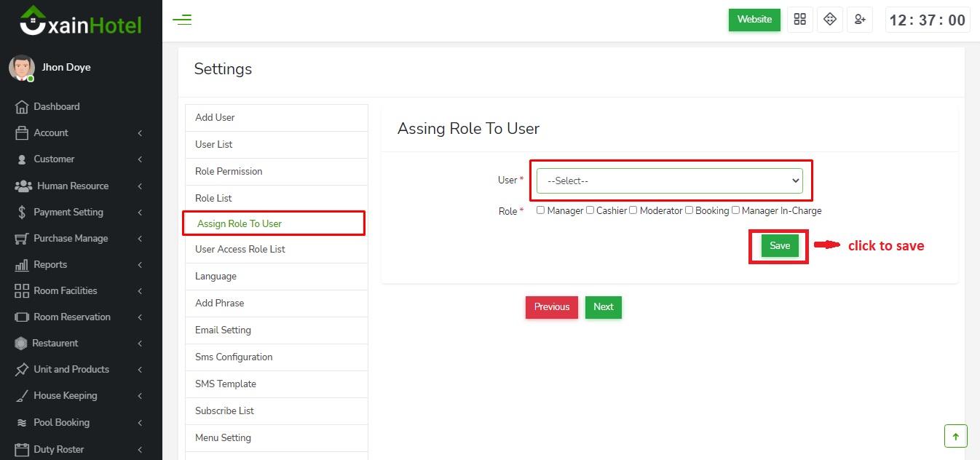Viewport: 980px width, 460px height.
Task: Click the hamburger menu toggle icon
Action: pos(182,20)
